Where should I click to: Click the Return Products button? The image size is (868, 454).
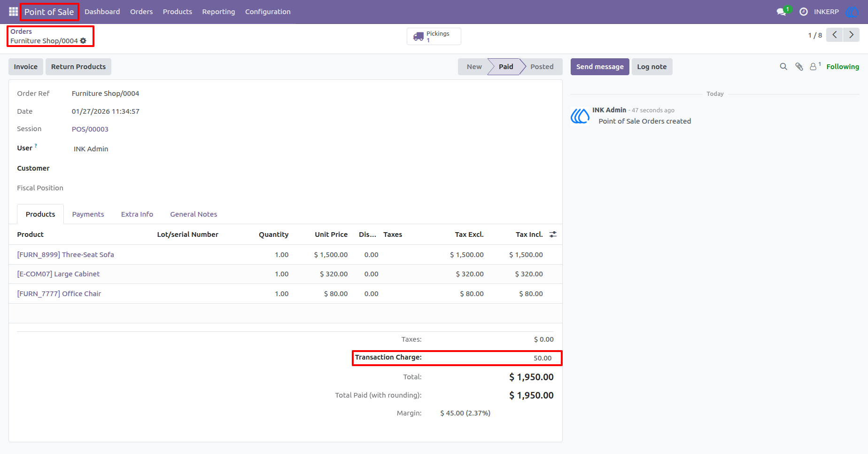pos(78,67)
